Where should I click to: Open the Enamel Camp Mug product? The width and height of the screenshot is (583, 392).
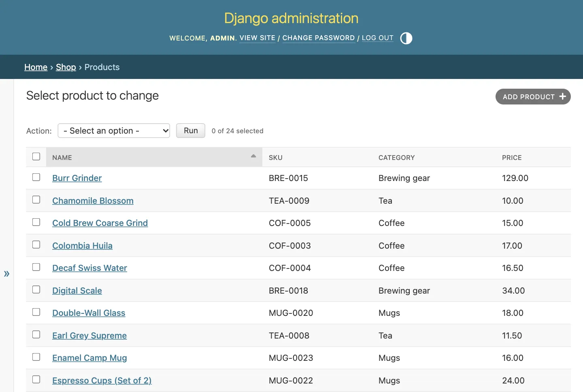[x=89, y=358]
